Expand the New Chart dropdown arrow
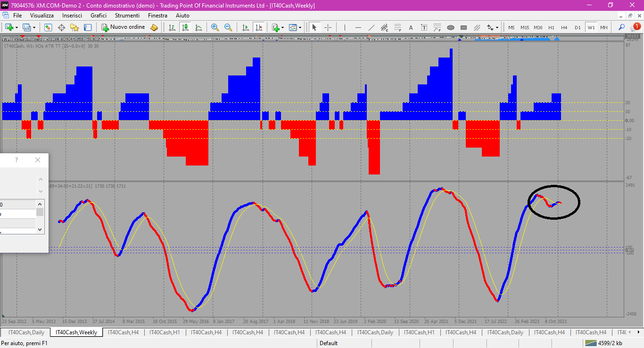Screen dimensions: 644x348 17,27
